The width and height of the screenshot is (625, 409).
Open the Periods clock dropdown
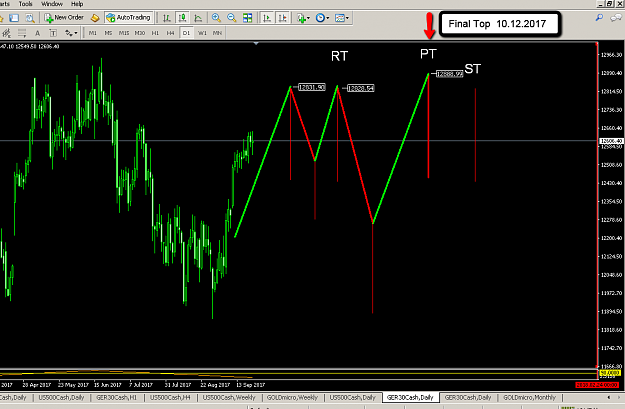point(322,18)
